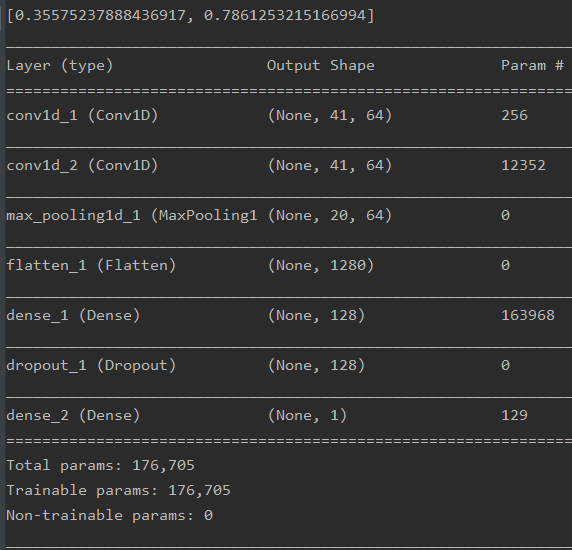
Task: Select the 0.7861253215166994 value
Action: (x=285, y=15)
